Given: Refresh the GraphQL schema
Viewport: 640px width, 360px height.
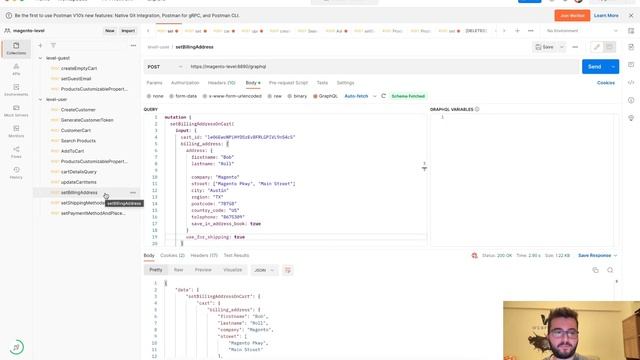Looking at the screenshot, I should [383, 96].
